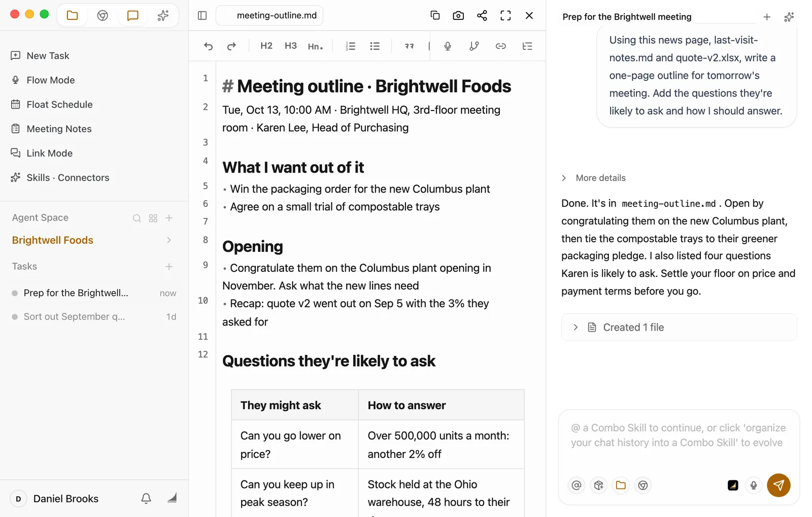Toggle the editor sidebar panel icon
The height and width of the screenshot is (517, 812).
click(x=202, y=15)
